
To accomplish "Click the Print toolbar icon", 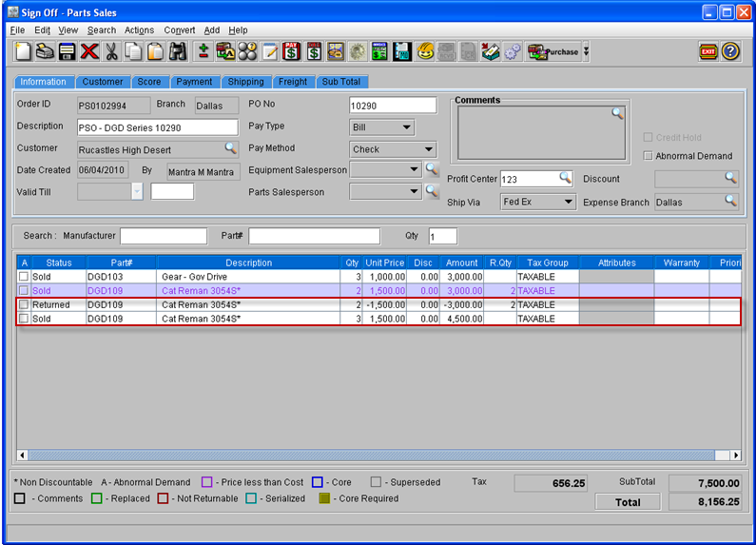I will [45, 51].
